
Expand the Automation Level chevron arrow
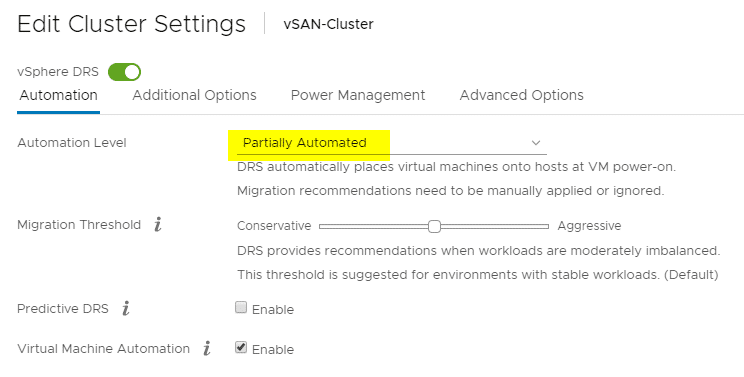coord(536,143)
